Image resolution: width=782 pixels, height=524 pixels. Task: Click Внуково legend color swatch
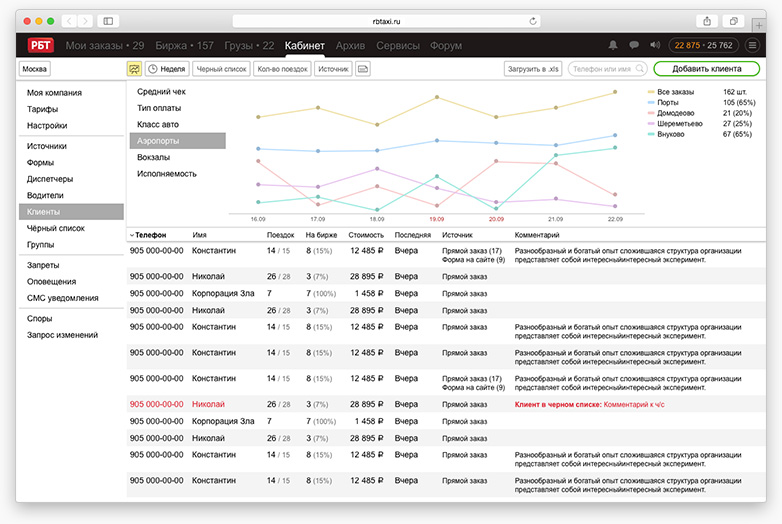coord(651,134)
